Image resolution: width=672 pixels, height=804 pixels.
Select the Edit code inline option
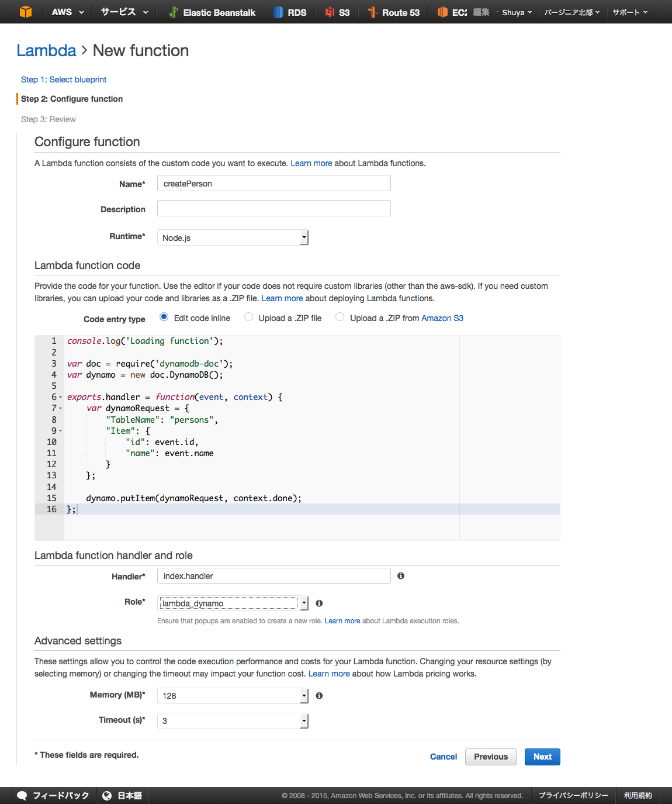coord(164,317)
